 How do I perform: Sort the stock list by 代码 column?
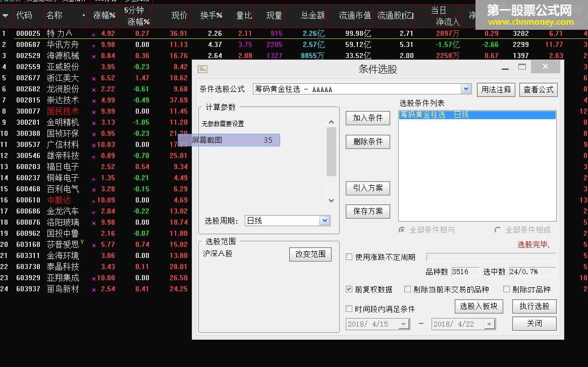tap(24, 15)
